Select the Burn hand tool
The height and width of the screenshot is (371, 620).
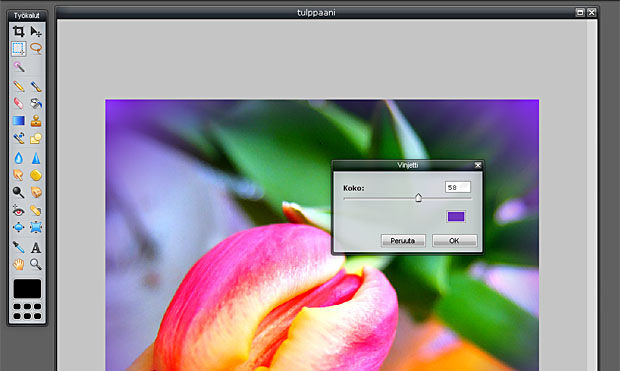36,192
